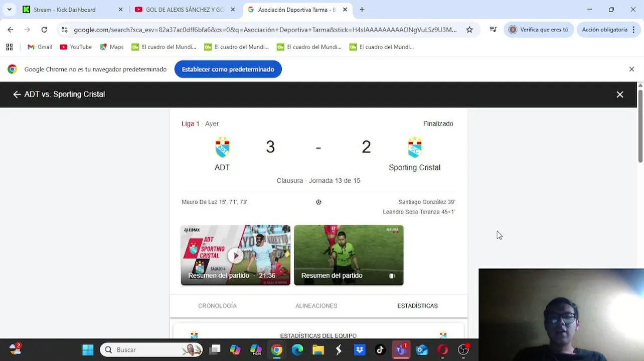644x361 pixels.
Task: Open the weather widget on taskbar
Action: coord(15,349)
